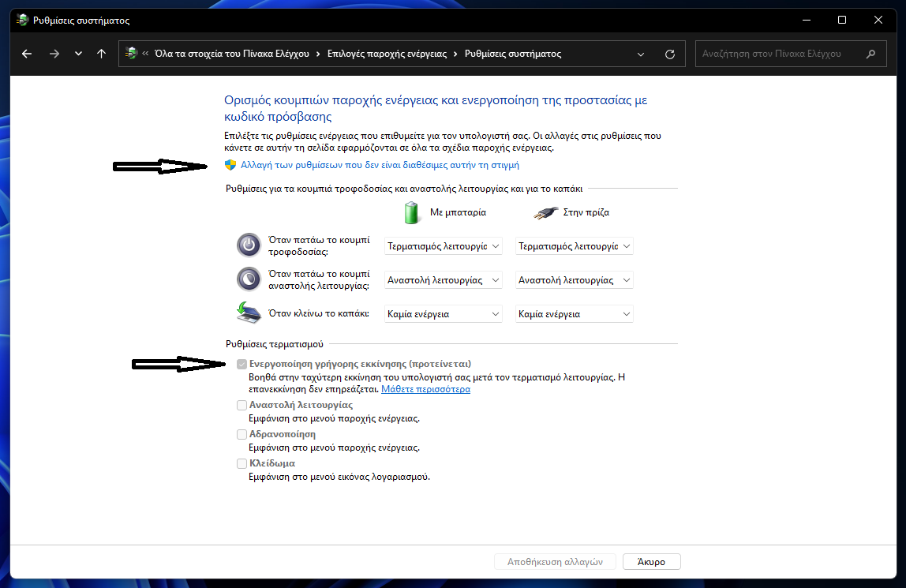Navigate to Επιλογές παροχής ενέργειας breadcrumb

[x=388, y=54]
